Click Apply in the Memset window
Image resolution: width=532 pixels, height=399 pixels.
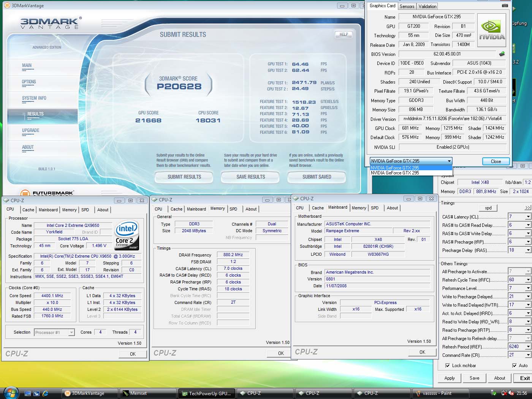[x=450, y=378]
